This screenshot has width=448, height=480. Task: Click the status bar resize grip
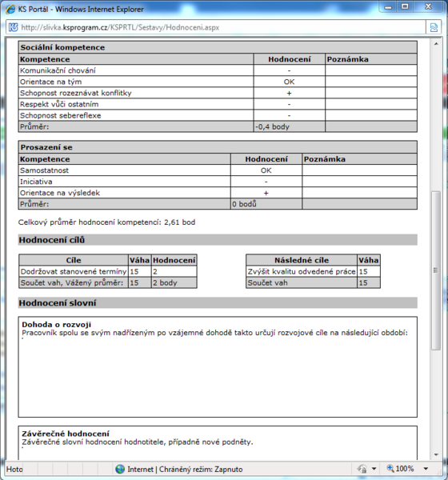coord(439,472)
